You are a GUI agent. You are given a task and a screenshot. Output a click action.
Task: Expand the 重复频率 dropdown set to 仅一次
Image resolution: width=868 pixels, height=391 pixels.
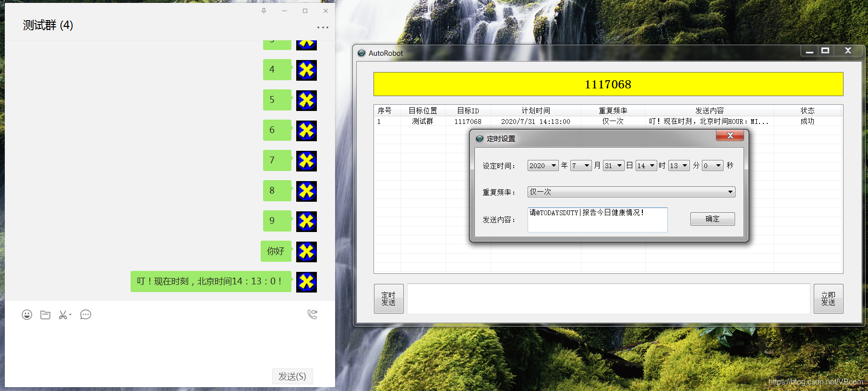[631, 192]
